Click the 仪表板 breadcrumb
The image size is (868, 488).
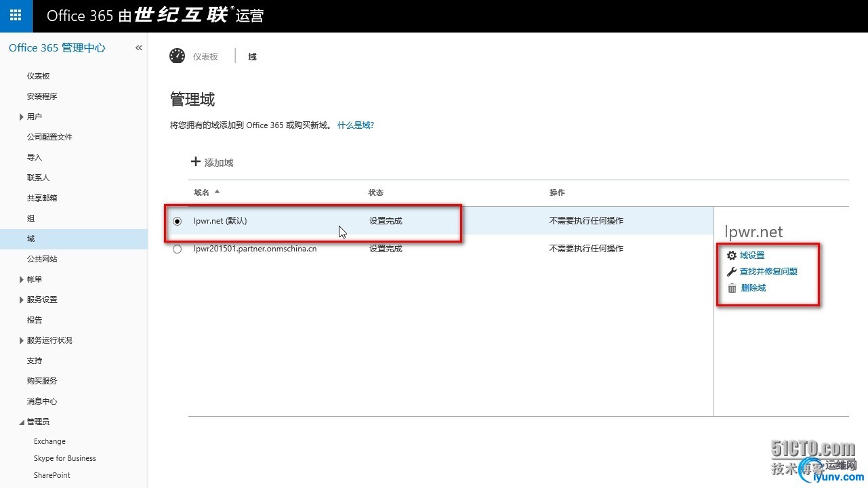(x=205, y=57)
